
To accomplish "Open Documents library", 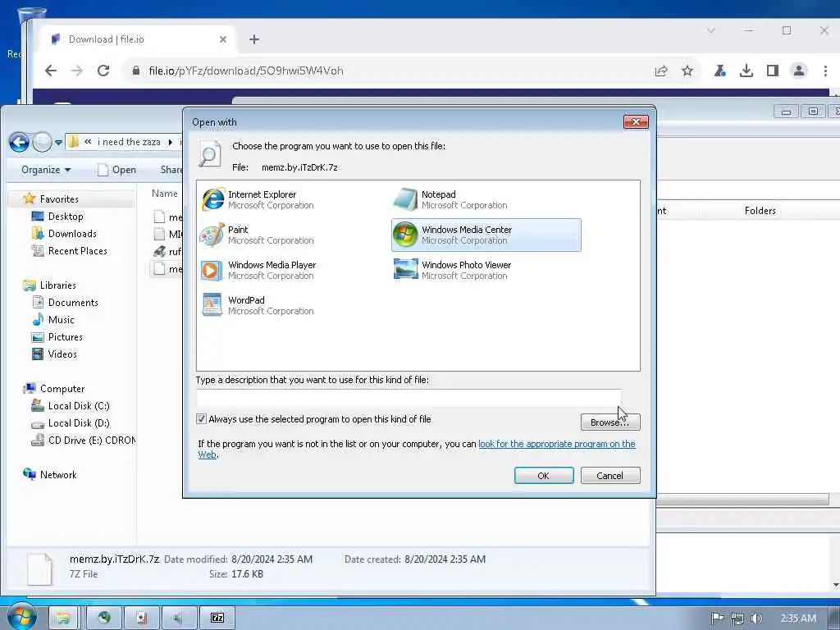I will coord(73,303).
